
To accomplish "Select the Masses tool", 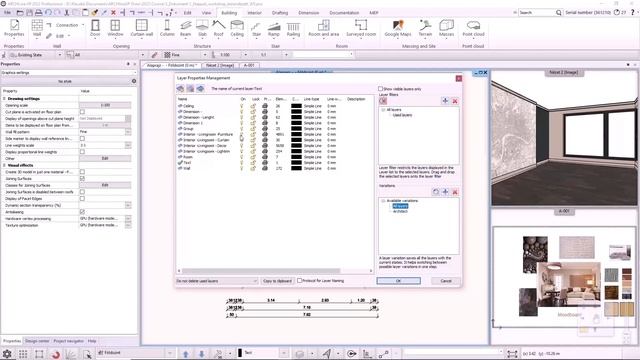I will pos(447,28).
